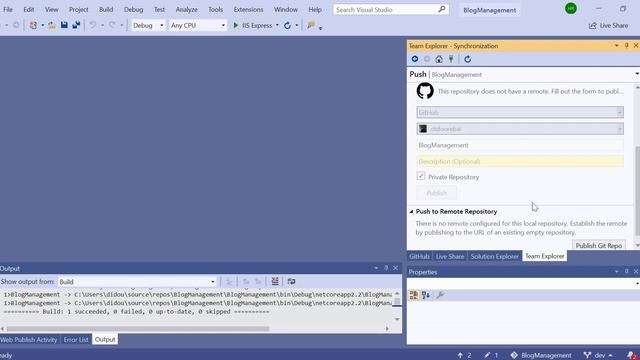Switch to the Live Share tab
Viewport: 640px width, 360px height.
[x=449, y=256]
